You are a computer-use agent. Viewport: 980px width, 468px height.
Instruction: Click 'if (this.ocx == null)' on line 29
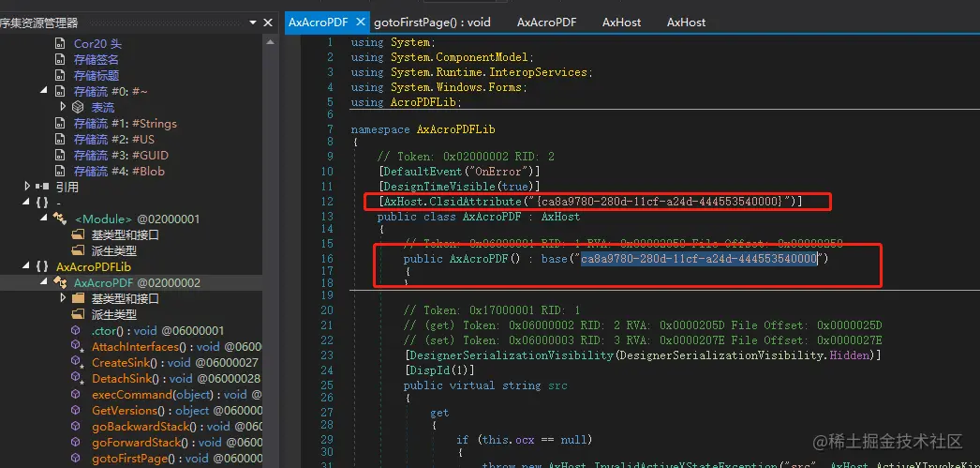point(524,440)
